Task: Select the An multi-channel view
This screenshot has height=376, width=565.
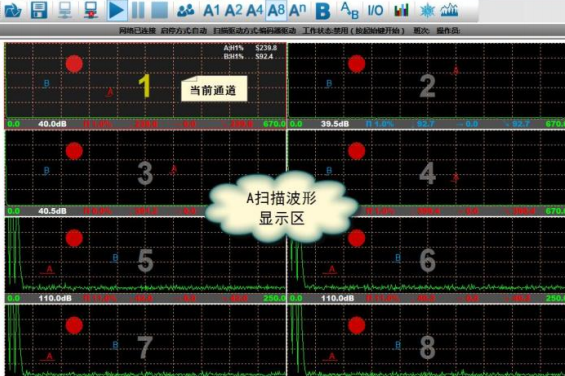Action: click(298, 10)
